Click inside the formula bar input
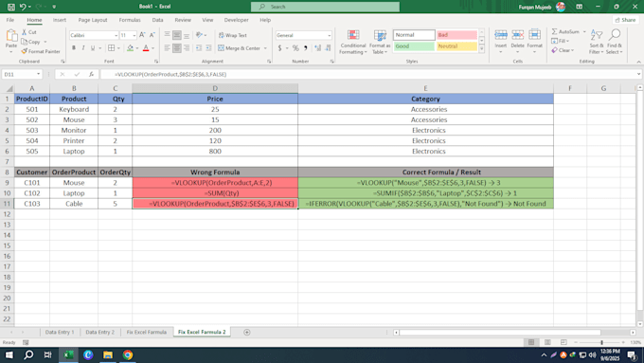 click(369, 75)
